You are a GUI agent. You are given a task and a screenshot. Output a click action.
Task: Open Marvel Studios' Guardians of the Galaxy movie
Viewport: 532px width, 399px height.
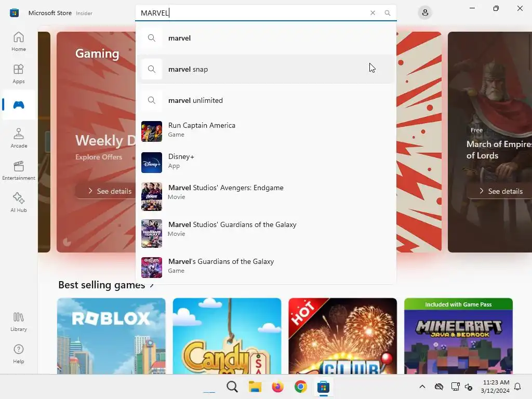265,233
